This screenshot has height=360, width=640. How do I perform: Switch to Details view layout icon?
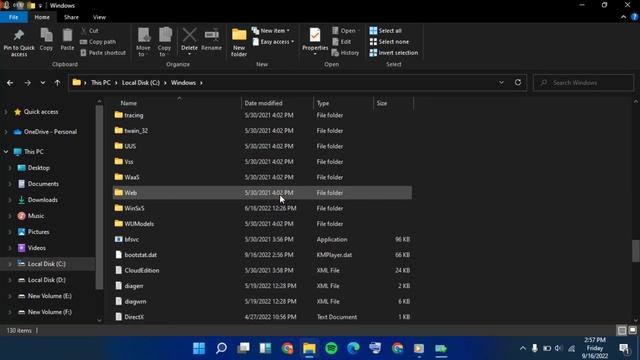pyautogui.click(x=622, y=330)
